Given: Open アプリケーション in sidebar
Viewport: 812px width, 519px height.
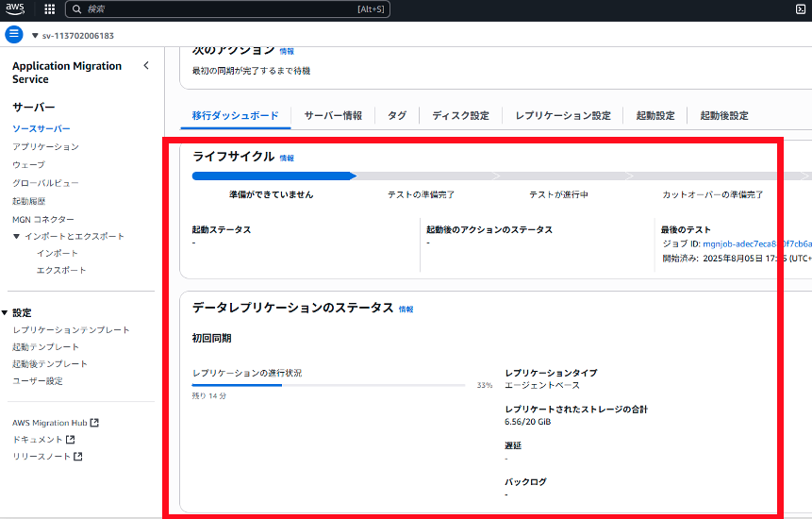Looking at the screenshot, I should (45, 146).
